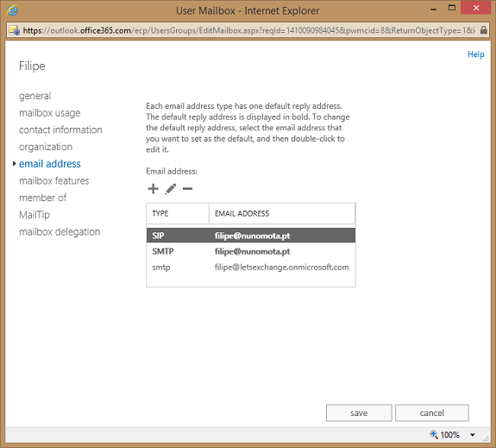
Task: Open mailbox delegation section
Action: tap(60, 231)
